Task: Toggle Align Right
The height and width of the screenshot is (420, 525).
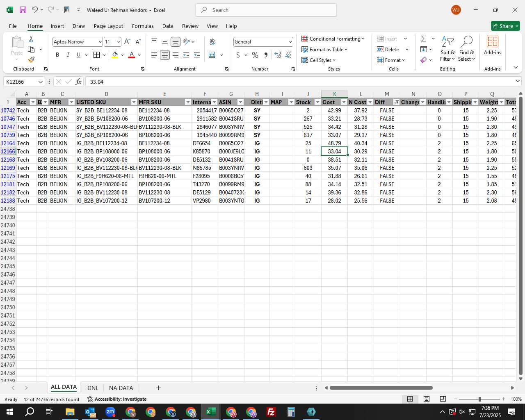Action: (176, 55)
